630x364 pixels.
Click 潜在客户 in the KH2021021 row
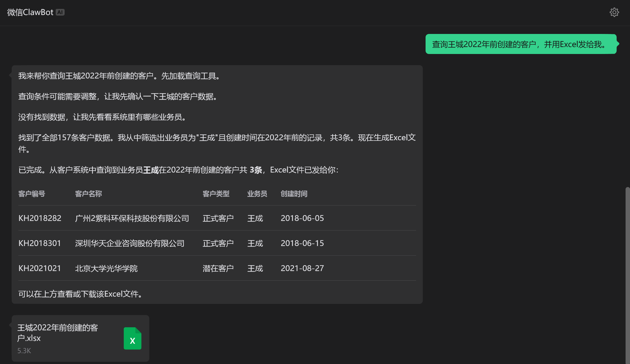[x=218, y=268]
